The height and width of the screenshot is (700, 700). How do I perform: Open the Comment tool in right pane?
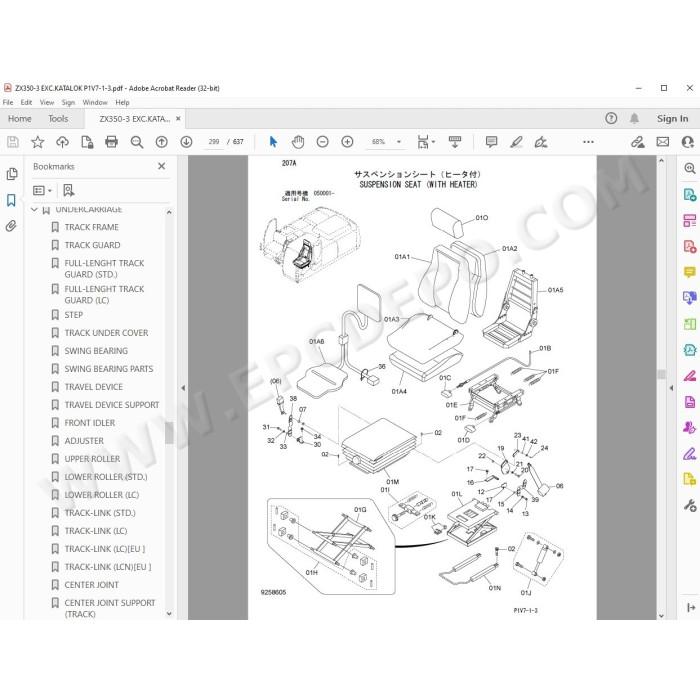pos(690,271)
